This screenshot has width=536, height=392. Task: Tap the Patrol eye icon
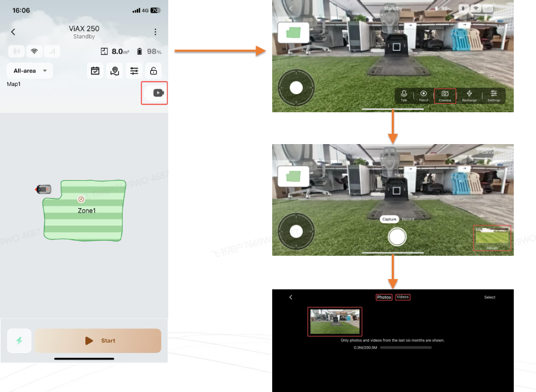point(424,95)
